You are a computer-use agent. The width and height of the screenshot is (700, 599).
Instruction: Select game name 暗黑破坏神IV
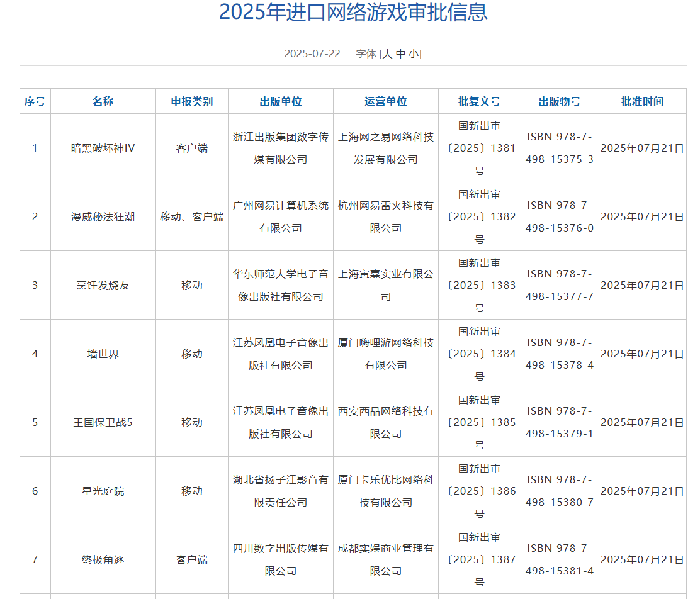(x=103, y=148)
